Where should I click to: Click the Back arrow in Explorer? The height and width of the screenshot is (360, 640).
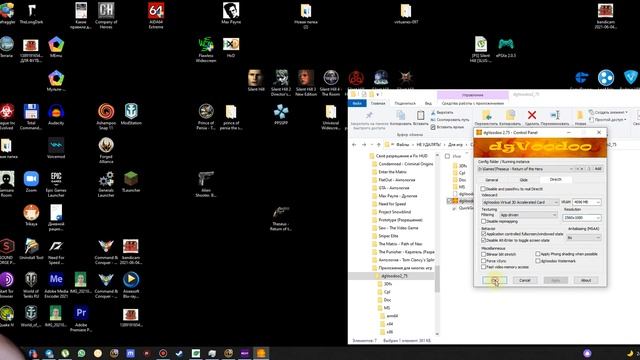[354, 145]
